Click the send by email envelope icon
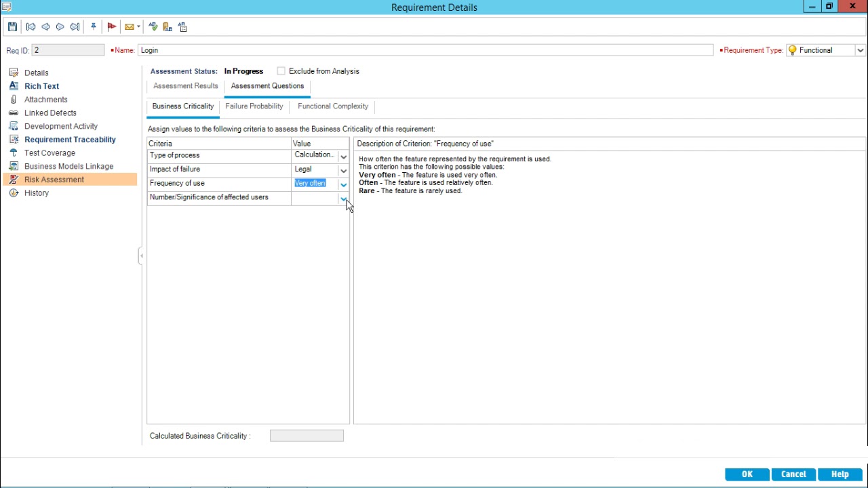The image size is (868, 488). point(129,27)
